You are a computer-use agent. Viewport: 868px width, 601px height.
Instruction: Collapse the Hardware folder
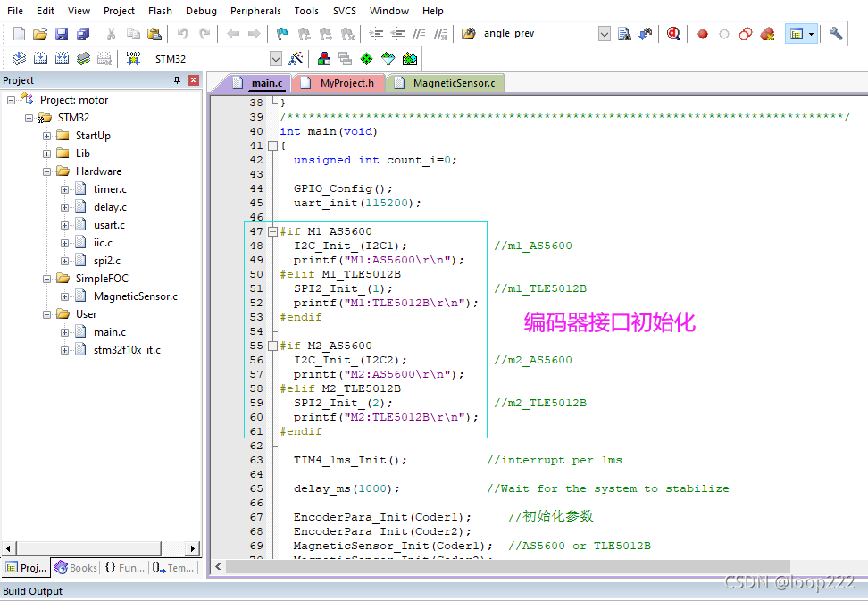tap(47, 171)
